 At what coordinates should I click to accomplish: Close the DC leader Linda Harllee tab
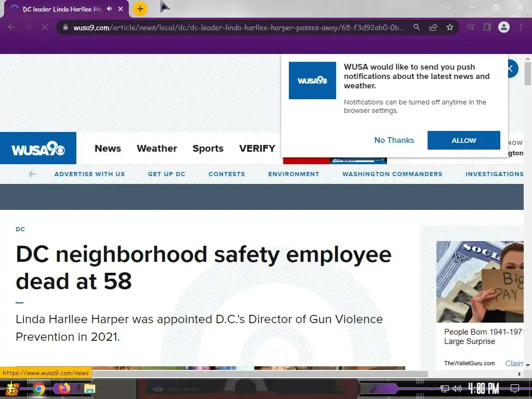[x=121, y=9]
